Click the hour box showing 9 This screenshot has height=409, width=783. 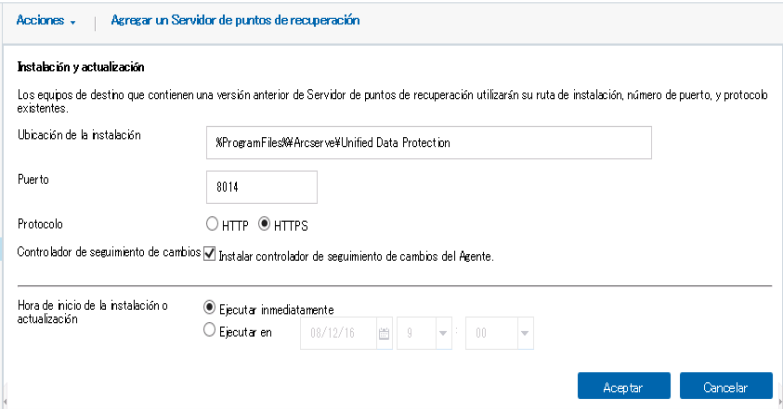tap(416, 333)
